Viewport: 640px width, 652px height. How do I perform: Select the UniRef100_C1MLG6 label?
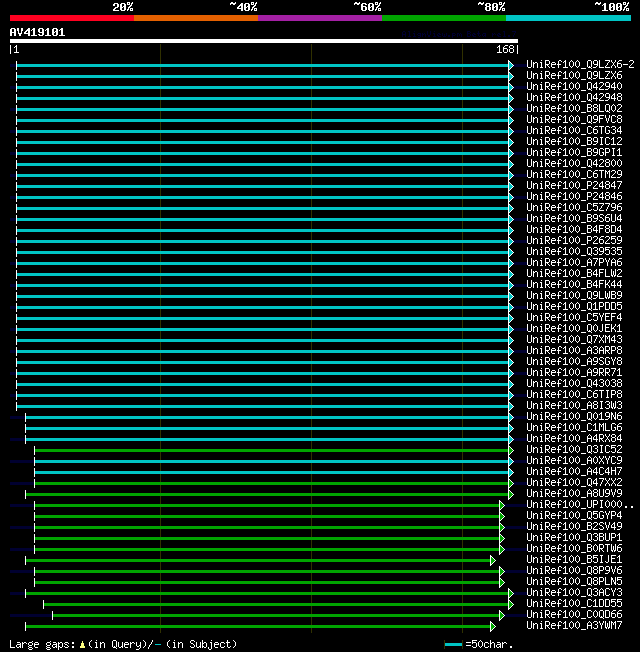pos(574,428)
